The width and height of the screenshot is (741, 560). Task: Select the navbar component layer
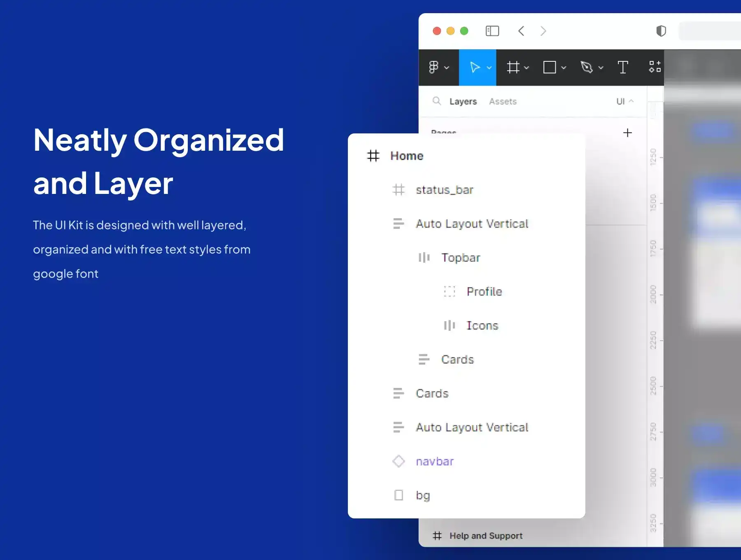[x=434, y=461]
